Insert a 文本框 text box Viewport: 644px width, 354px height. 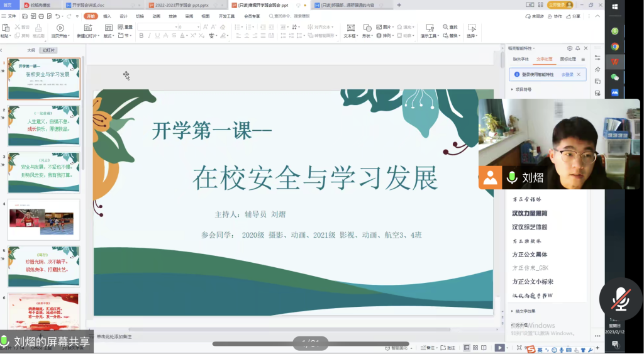350,28
